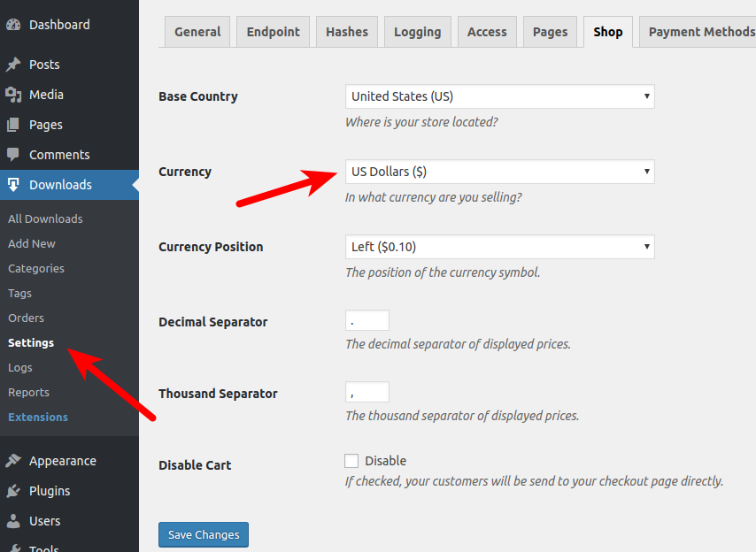Enable the Disable Cart checkbox
This screenshot has width=756, height=552.
pyautogui.click(x=351, y=461)
